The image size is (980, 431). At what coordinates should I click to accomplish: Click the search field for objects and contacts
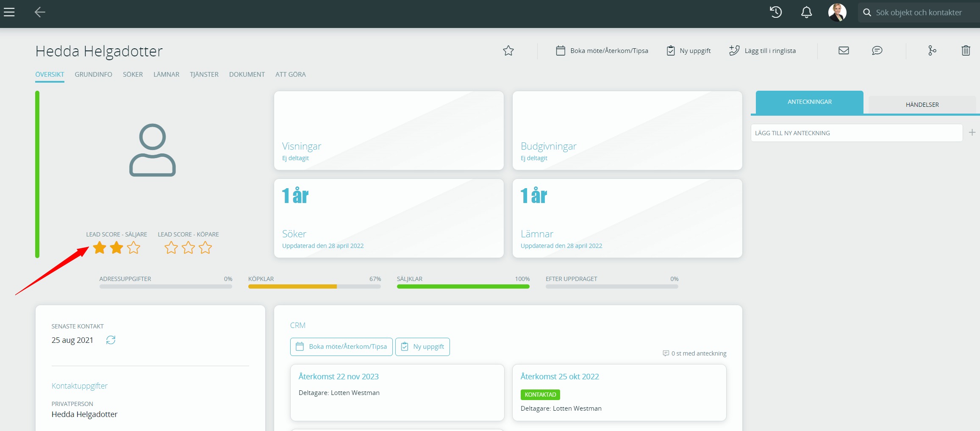point(919,13)
